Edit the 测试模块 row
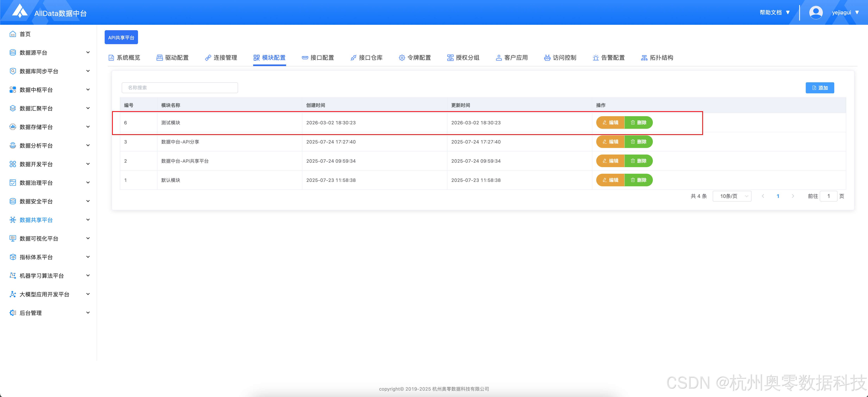The height and width of the screenshot is (397, 868). point(610,123)
